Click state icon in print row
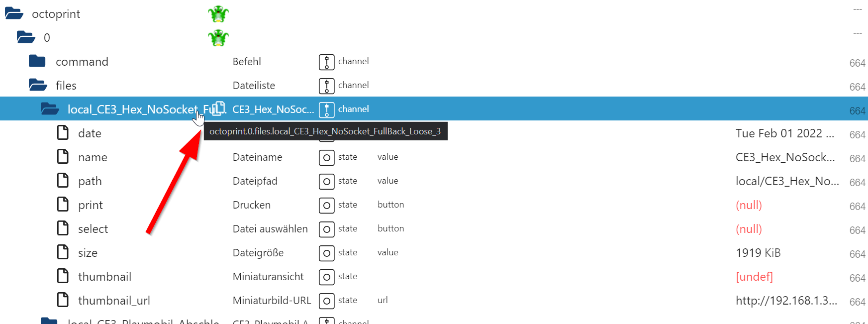The image size is (868, 324). click(326, 206)
